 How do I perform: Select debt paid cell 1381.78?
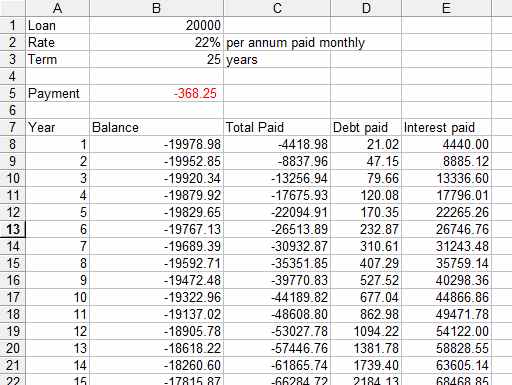point(366,348)
